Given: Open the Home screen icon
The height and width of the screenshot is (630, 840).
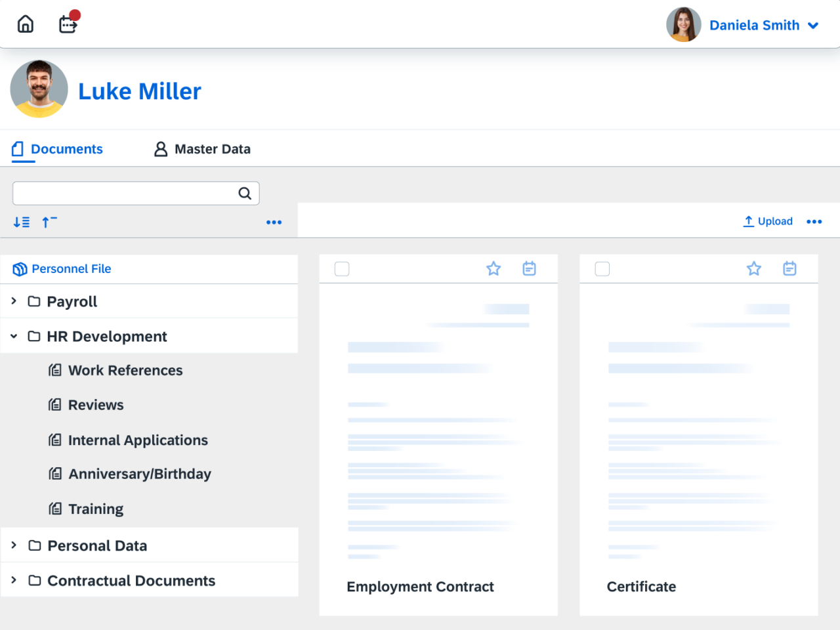Looking at the screenshot, I should 25,24.
